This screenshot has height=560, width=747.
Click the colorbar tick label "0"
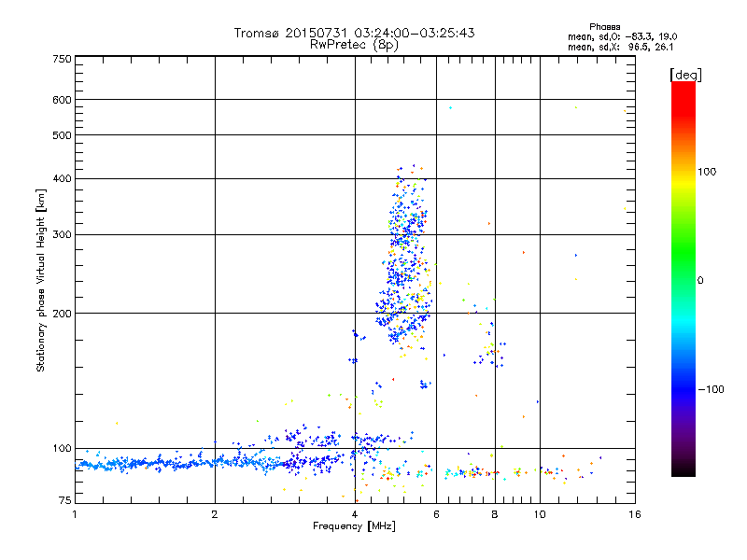click(699, 281)
